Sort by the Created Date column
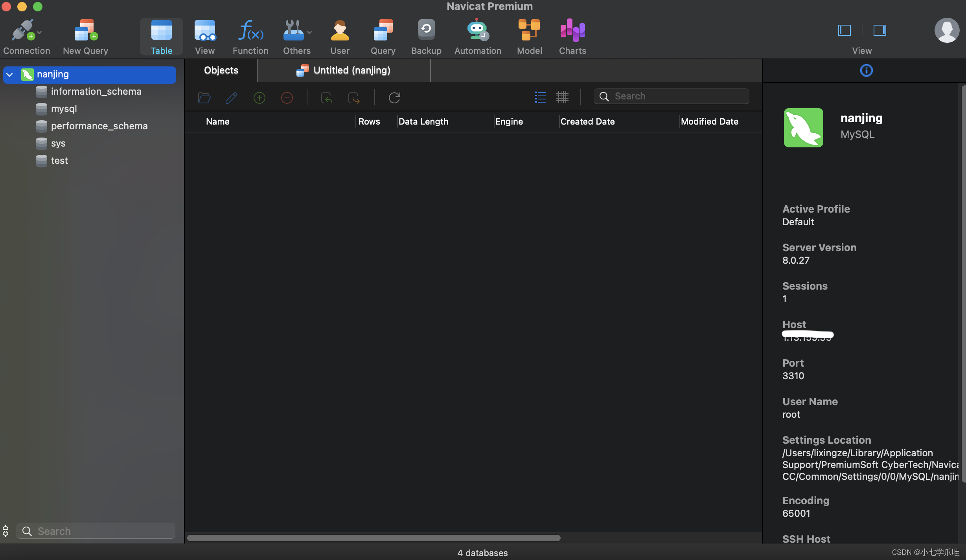Image resolution: width=966 pixels, height=560 pixels. point(587,121)
